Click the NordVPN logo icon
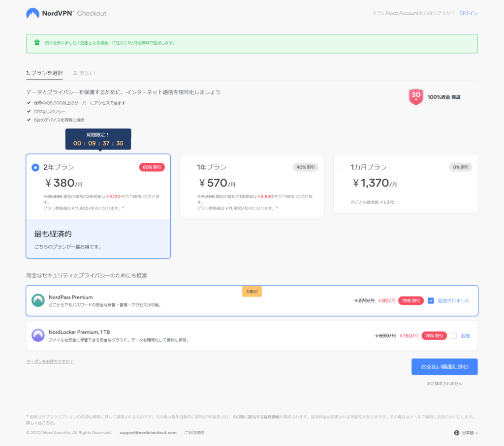Image resolution: width=504 pixels, height=446 pixels. 33,13
